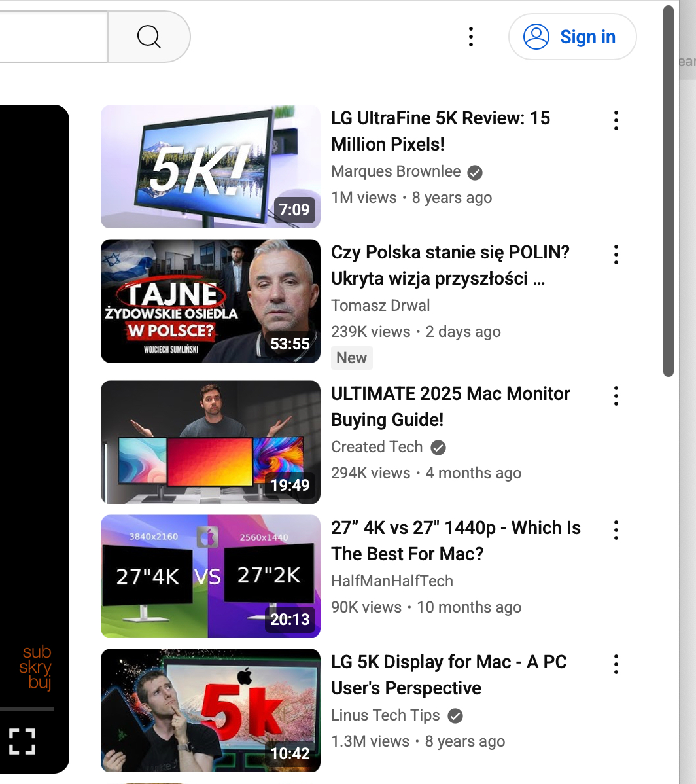Open options menu for Czy Polska stanie się POLIN

point(616,255)
